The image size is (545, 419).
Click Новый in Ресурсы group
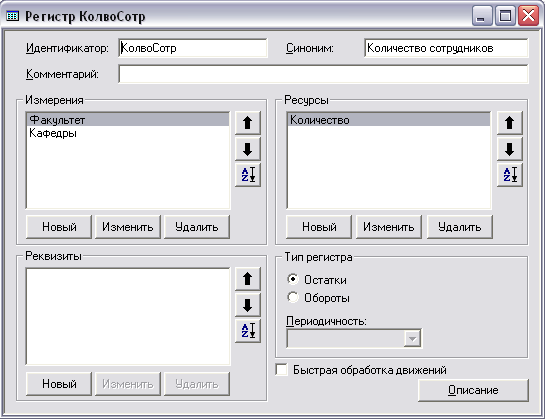point(319,227)
